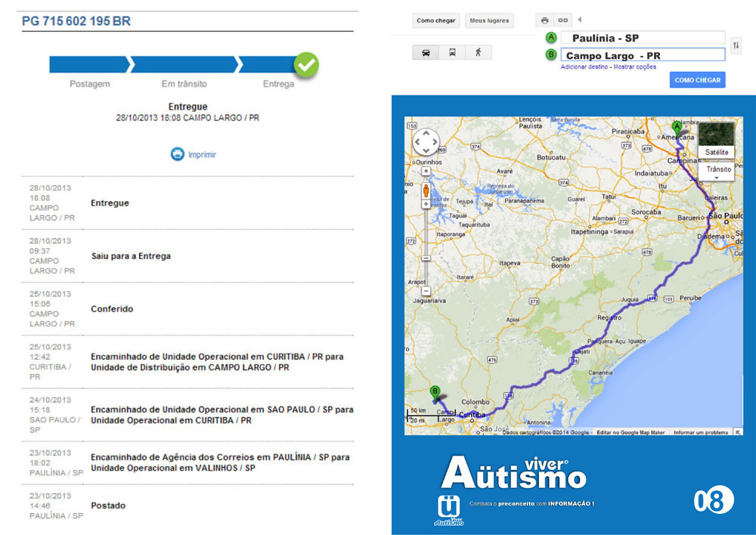The width and height of the screenshot is (756, 535).
Task: Collapse the side panel with the arrow
Action: 580,20
